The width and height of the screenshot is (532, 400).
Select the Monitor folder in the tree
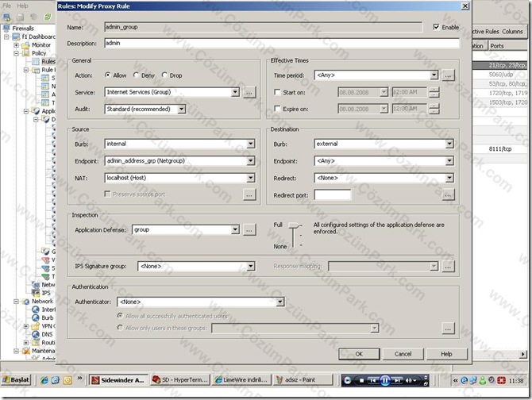41,44
